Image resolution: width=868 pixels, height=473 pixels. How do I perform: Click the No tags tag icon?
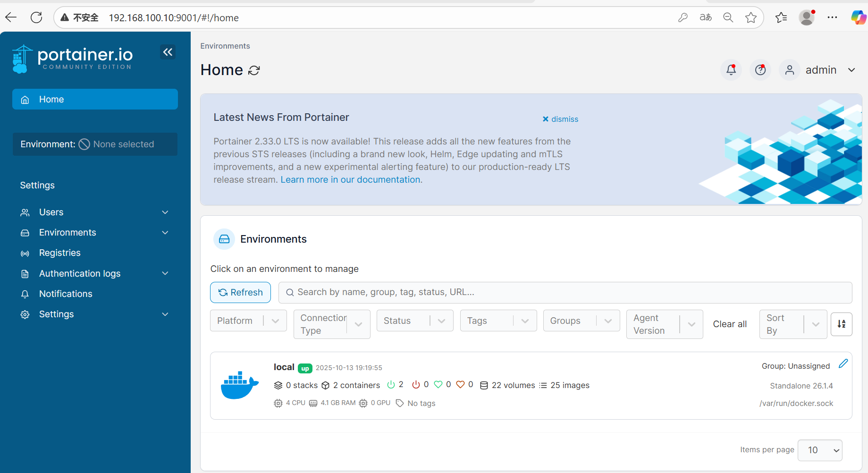pyautogui.click(x=400, y=403)
